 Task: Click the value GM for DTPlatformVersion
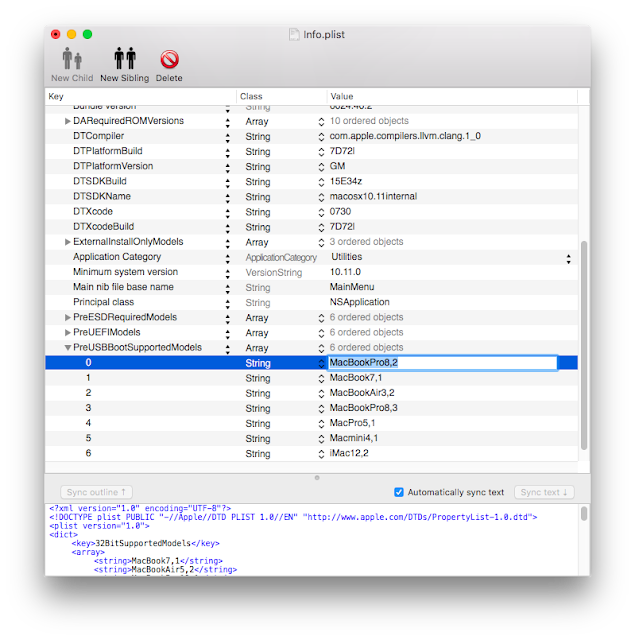coord(337,167)
